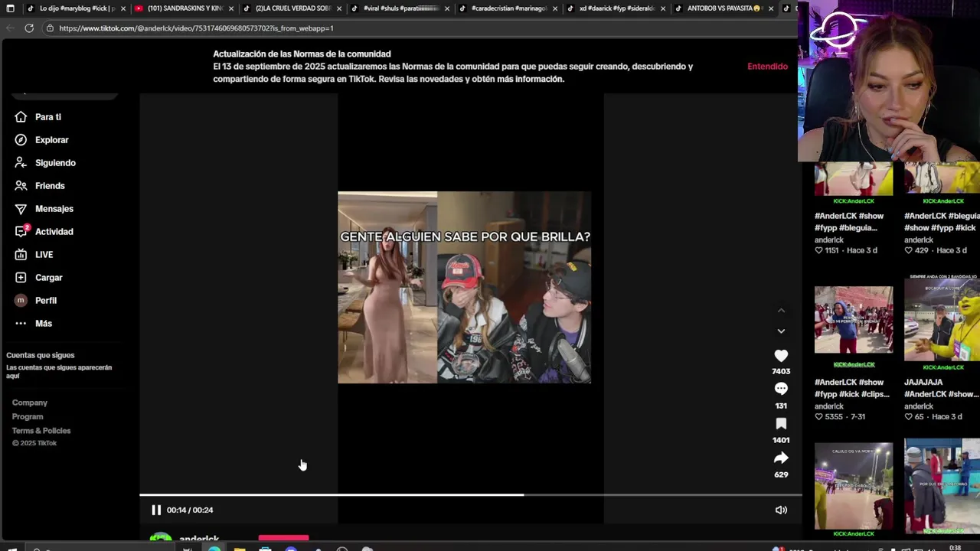Close the 'Lo dijo #maryblog' tab
980x551 pixels.
pos(122,8)
